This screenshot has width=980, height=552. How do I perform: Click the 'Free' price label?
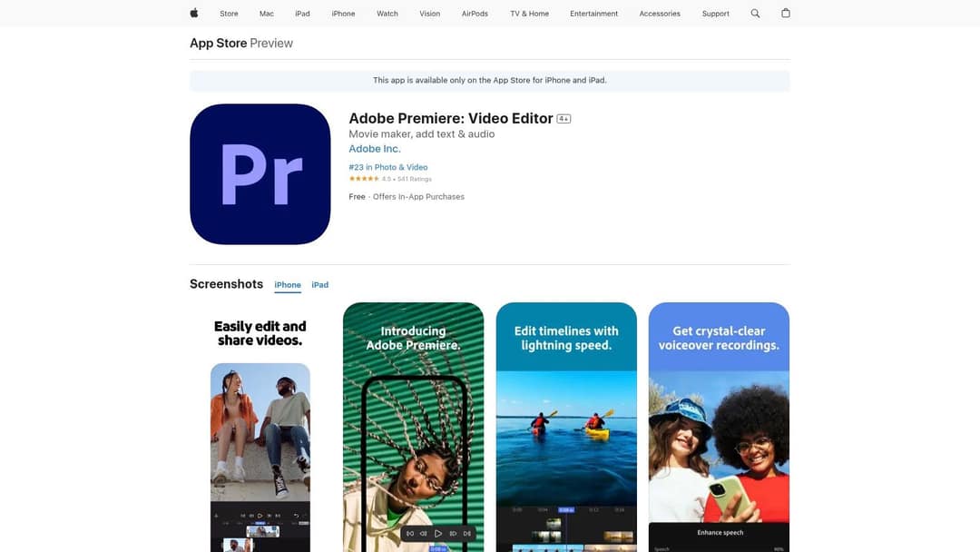(357, 196)
